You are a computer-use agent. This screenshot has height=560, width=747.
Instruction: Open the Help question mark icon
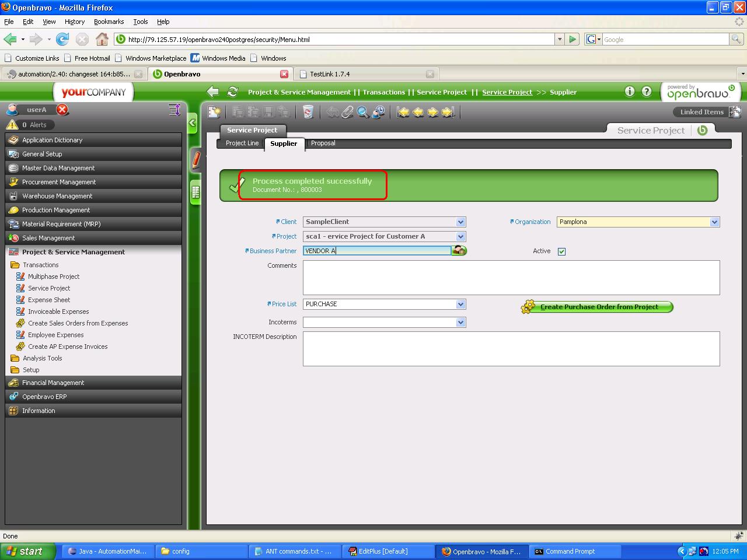(647, 92)
